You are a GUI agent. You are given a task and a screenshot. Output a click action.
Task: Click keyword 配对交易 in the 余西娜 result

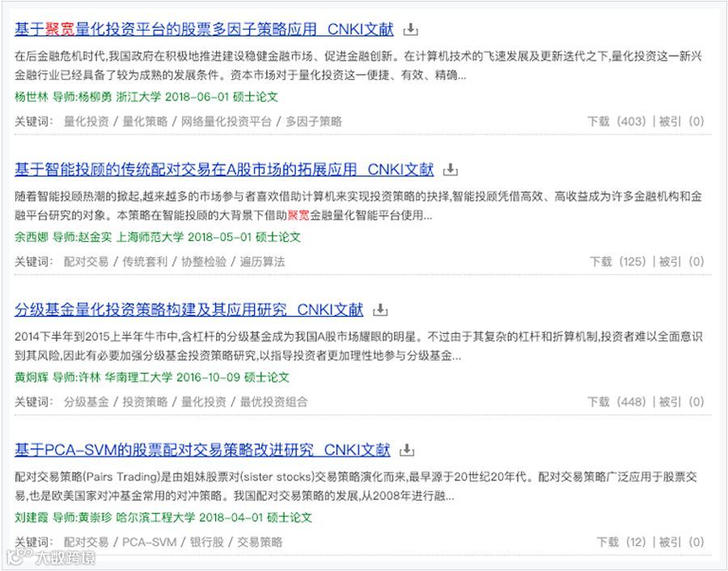click(87, 262)
